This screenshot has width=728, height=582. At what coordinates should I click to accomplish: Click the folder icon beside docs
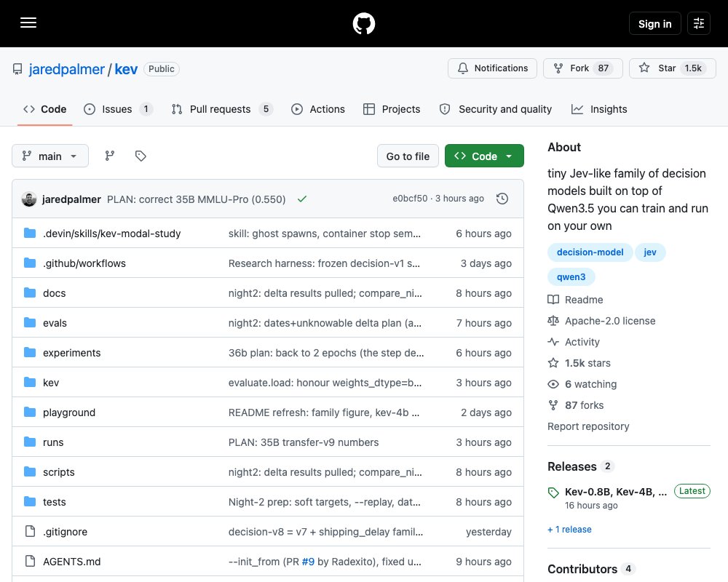click(x=30, y=293)
